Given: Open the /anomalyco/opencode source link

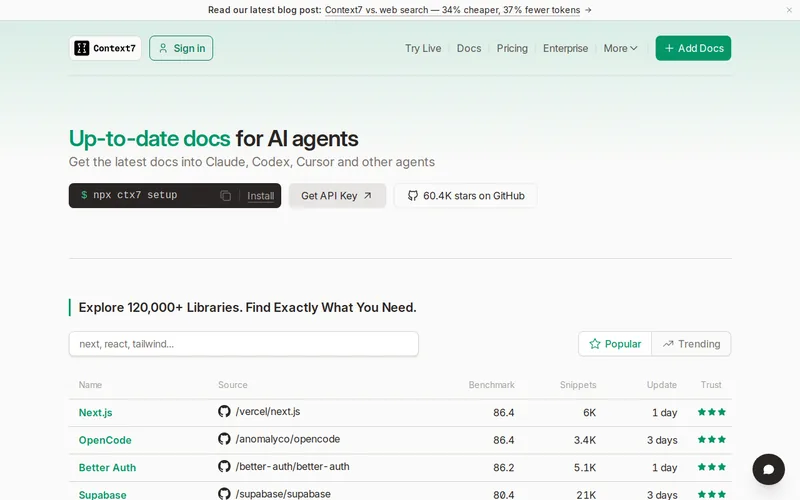Looking at the screenshot, I should click(x=288, y=439).
